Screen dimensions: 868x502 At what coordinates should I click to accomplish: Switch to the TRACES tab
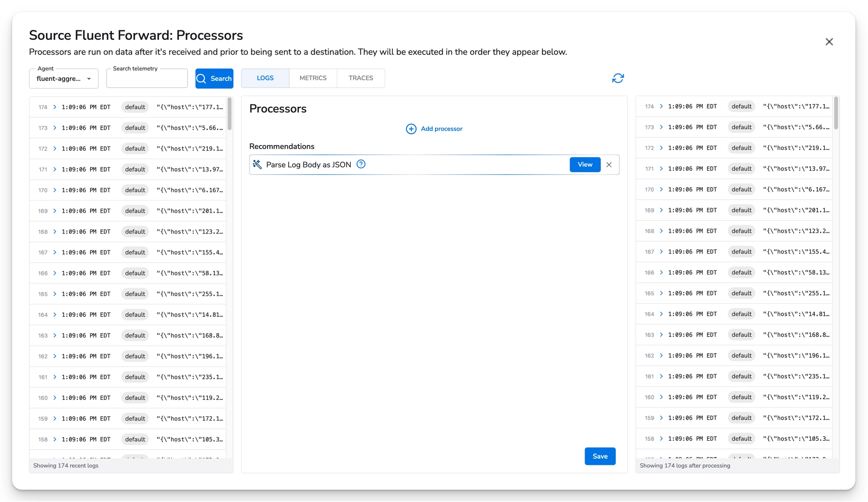[x=360, y=78]
